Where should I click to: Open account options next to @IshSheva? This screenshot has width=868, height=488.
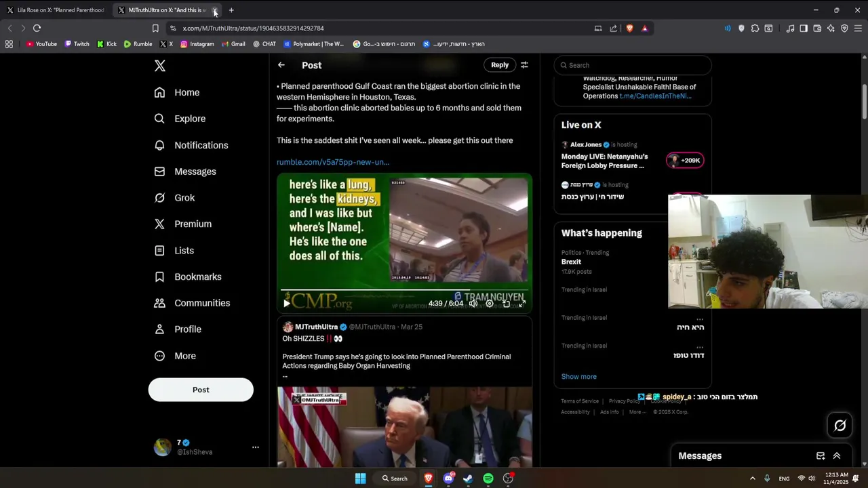256,447
